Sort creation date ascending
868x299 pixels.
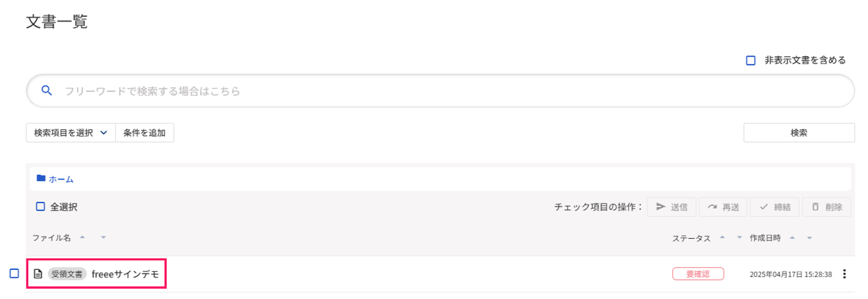pyautogui.click(x=792, y=237)
